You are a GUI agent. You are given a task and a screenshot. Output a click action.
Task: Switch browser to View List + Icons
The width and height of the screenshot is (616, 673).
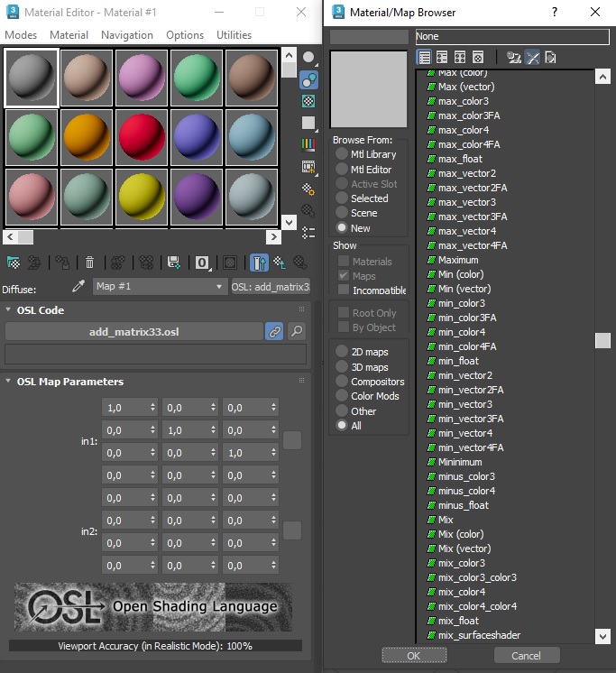tap(442, 57)
